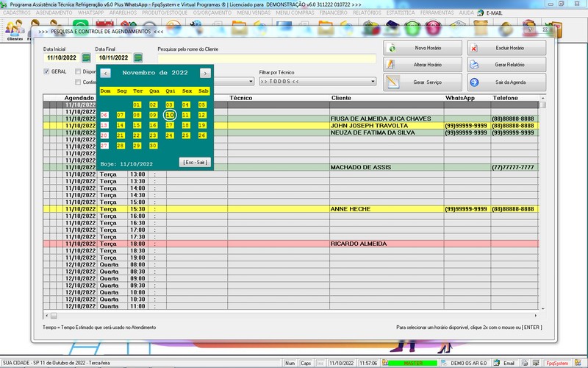Open MENU VENDAS menu
This screenshot has height=368, width=588.
[254, 13]
